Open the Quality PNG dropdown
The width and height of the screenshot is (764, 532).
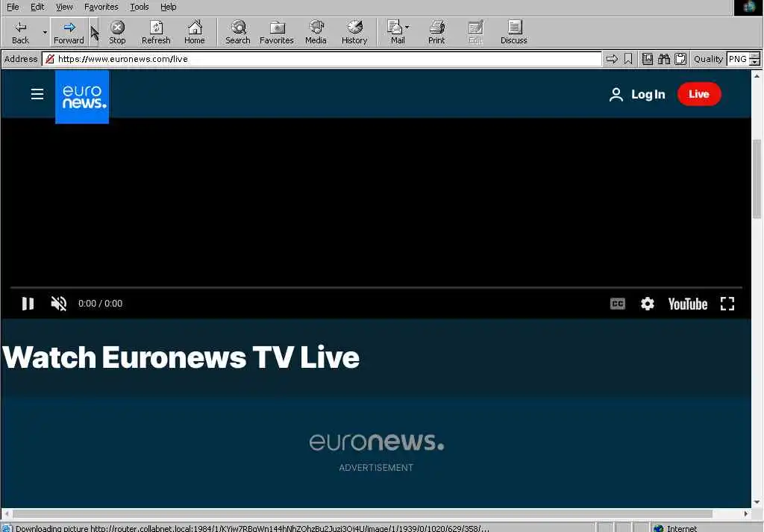point(755,60)
